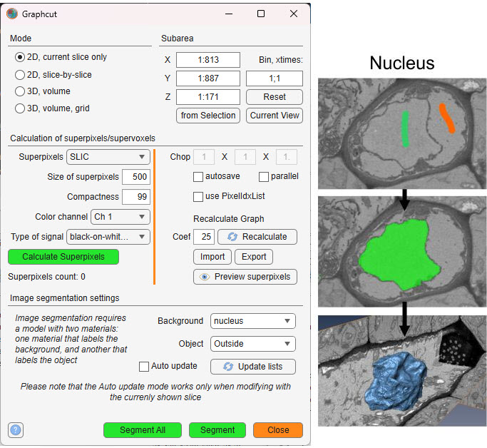Check use PixelIdxList option
This screenshot has width=487, height=448.
[x=198, y=197]
